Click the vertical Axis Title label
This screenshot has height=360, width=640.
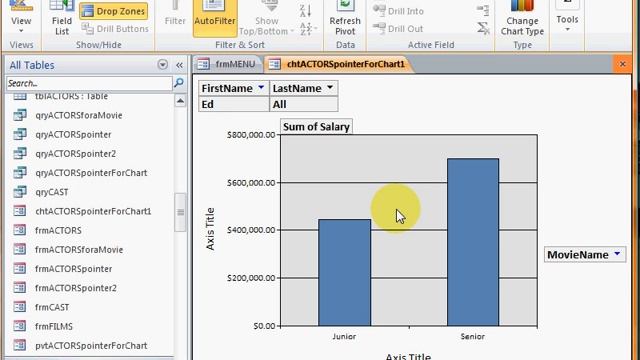210,229
